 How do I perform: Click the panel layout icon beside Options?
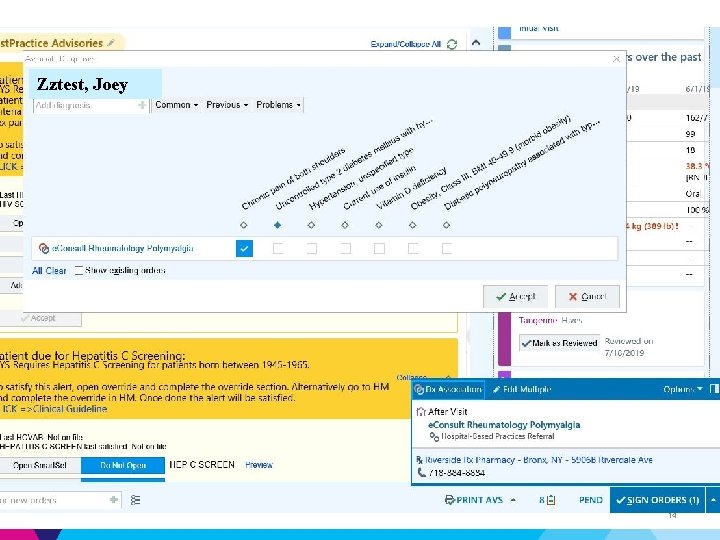714,389
